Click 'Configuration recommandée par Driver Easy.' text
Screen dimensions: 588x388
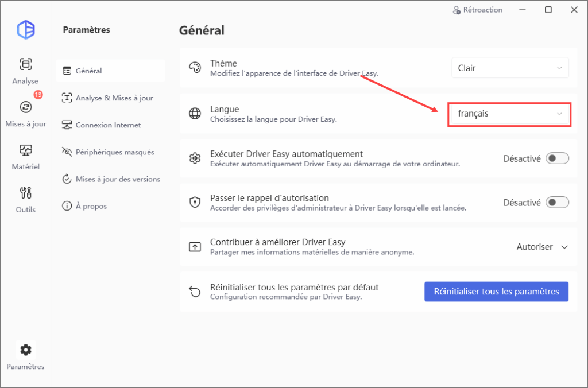pos(286,297)
